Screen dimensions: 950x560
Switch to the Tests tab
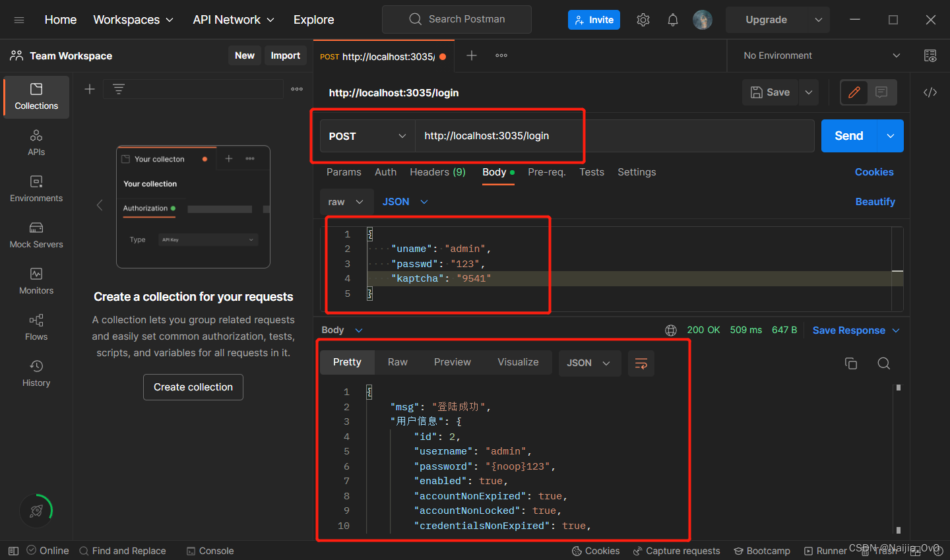592,172
